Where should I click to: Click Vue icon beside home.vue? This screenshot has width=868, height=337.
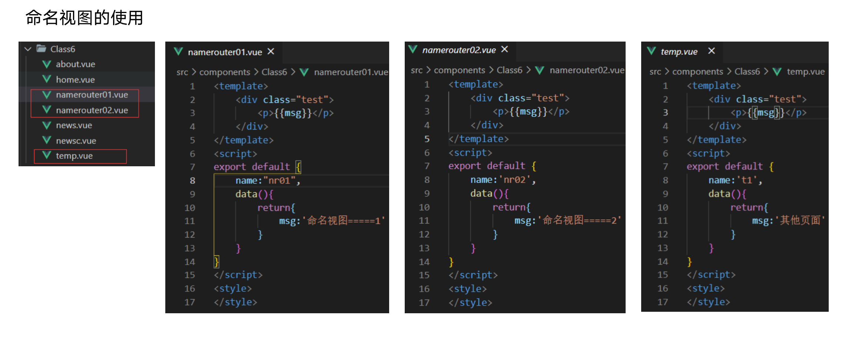coord(47,79)
